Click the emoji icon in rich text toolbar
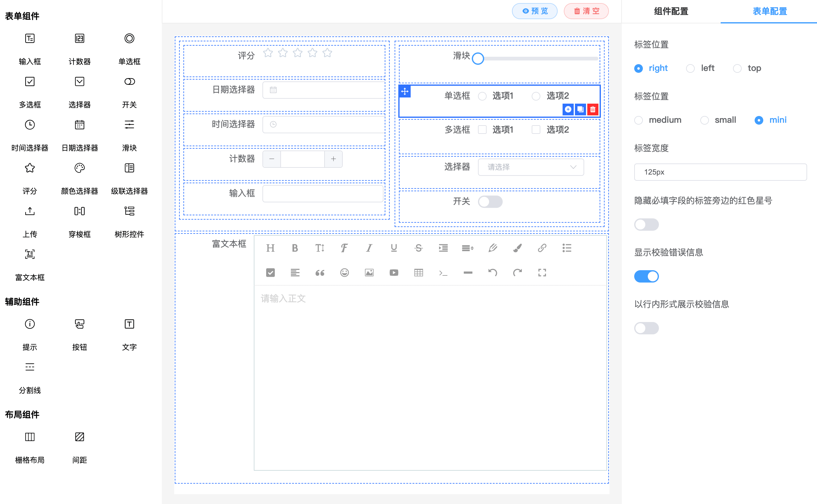Image resolution: width=817 pixels, height=504 pixels. click(344, 273)
